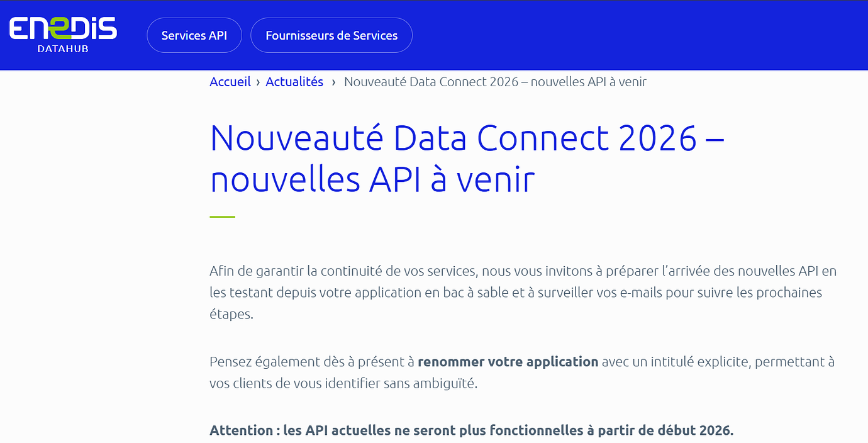The image size is (868, 443).
Task: Click the text Pensez également dès à présent
Action: point(311,362)
